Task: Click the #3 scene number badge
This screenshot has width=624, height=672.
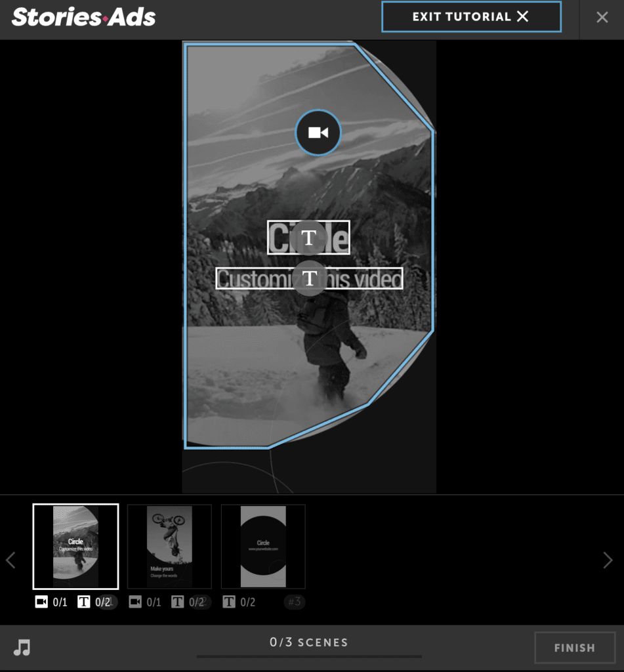Action: pyautogui.click(x=295, y=602)
